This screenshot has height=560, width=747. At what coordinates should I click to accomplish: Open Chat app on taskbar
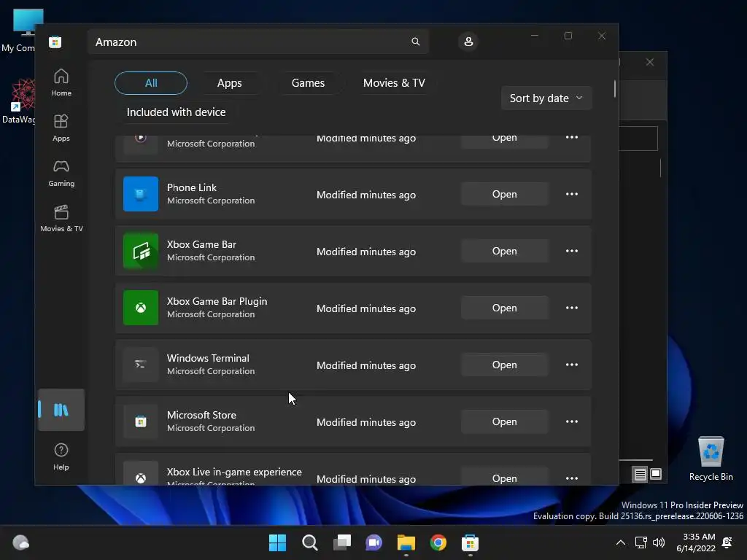point(374,542)
